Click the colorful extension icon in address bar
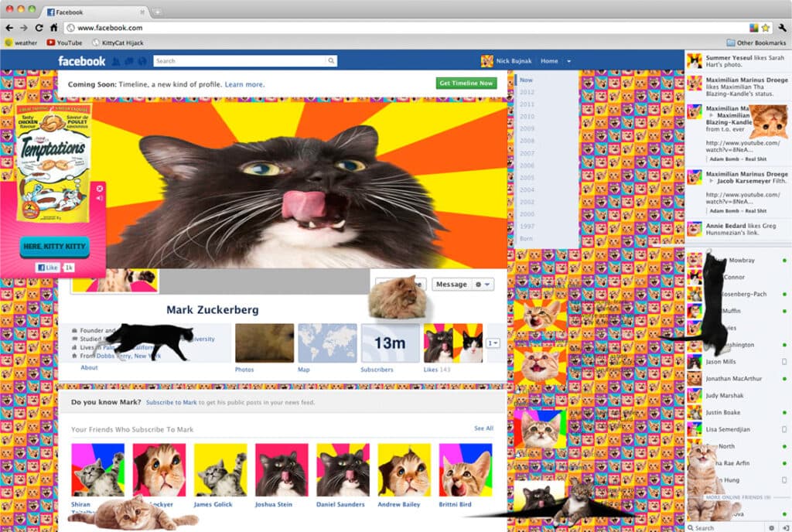 (753, 28)
